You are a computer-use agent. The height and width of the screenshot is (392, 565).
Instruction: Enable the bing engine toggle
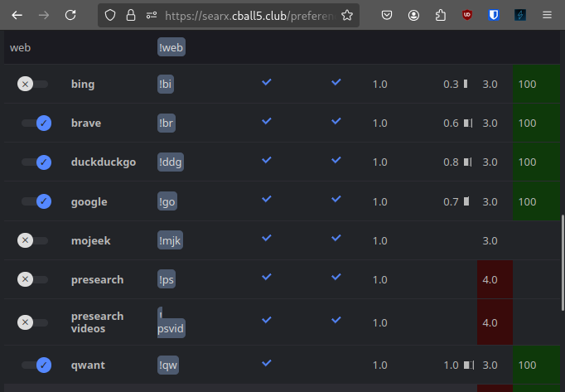32,84
